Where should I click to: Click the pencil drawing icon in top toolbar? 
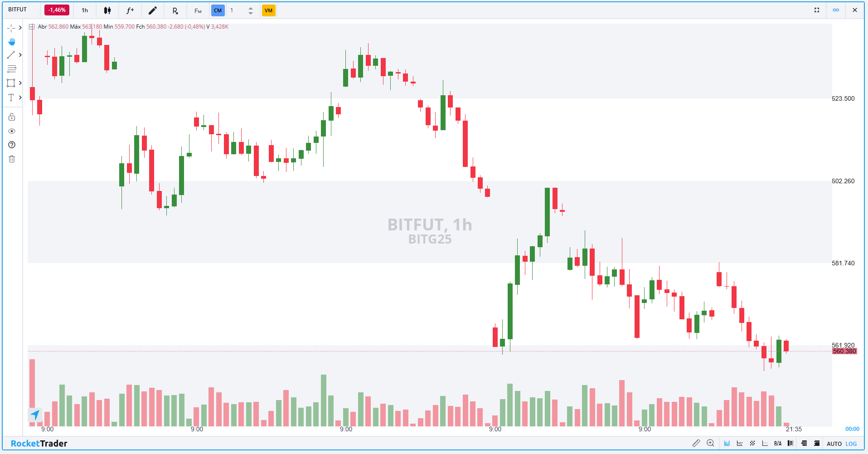point(153,10)
